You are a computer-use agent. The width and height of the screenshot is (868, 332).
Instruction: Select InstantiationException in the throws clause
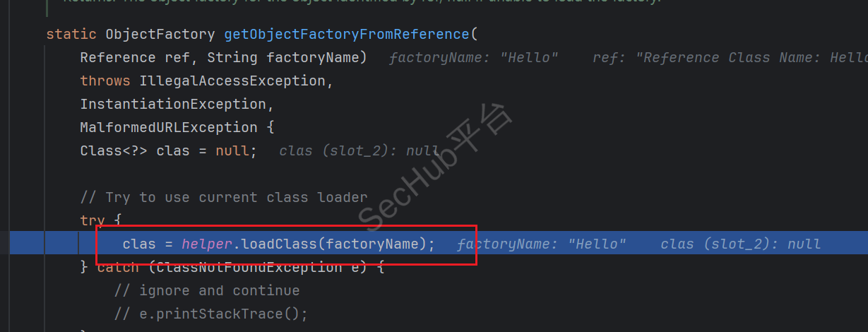point(173,104)
